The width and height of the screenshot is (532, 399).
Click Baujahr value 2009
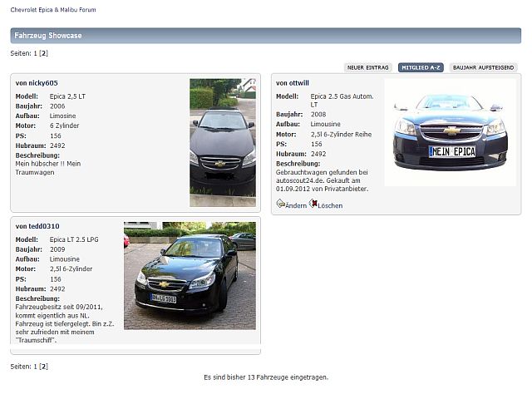point(57,249)
